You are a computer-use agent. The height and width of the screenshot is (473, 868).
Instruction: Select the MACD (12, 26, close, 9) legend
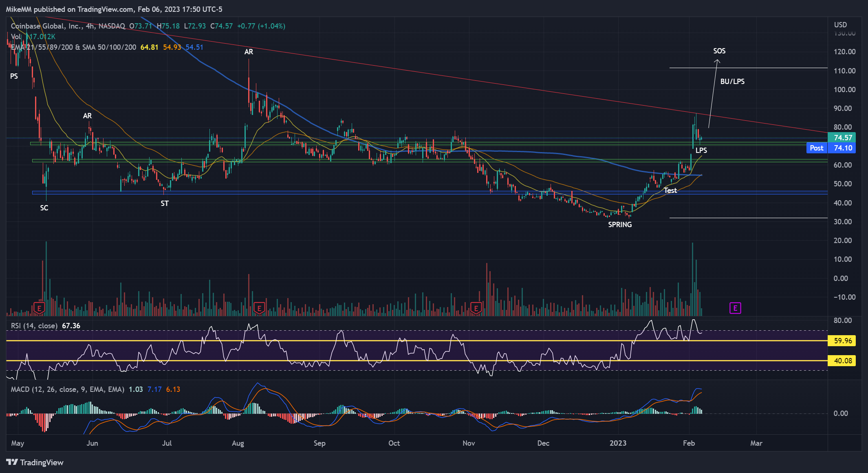click(x=67, y=389)
